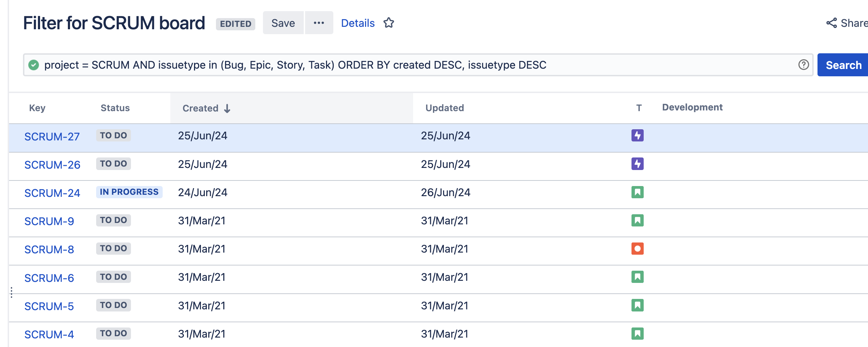Viewport: 868px width, 347px height.
Task: Click the IN PROGRESS status badge
Action: click(x=129, y=192)
